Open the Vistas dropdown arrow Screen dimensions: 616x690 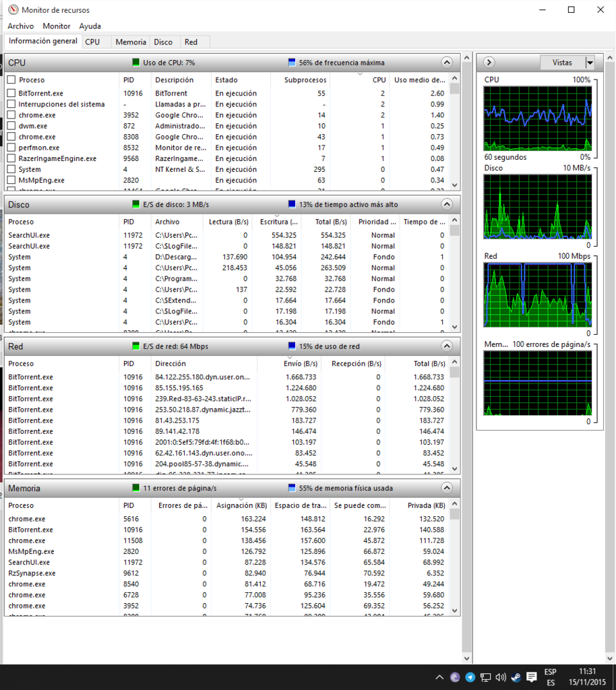590,63
